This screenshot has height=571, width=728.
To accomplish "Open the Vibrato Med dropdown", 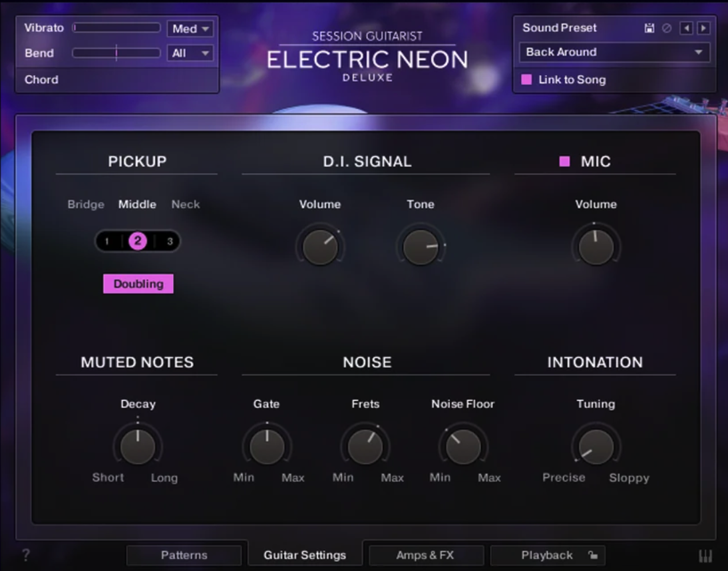I will [x=190, y=29].
